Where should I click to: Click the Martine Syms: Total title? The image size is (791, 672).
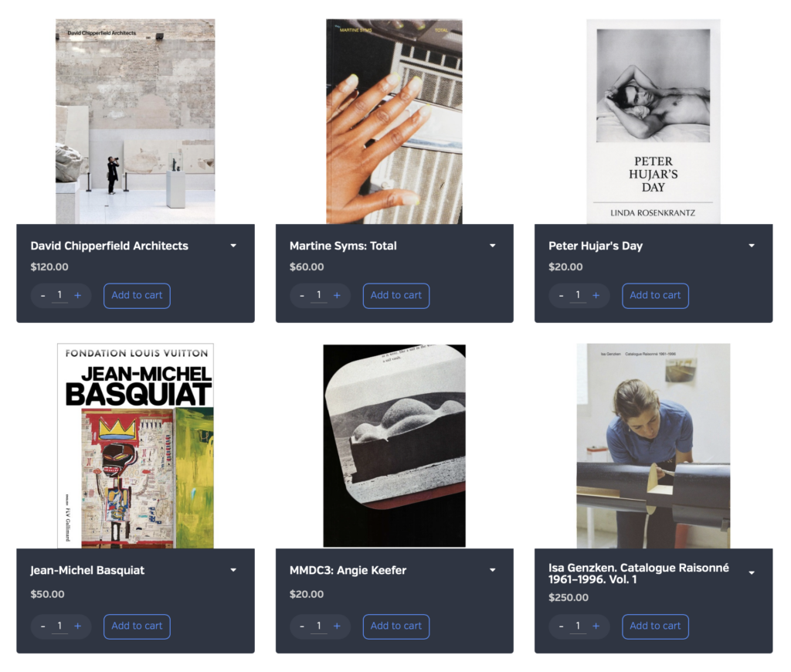[x=343, y=246]
